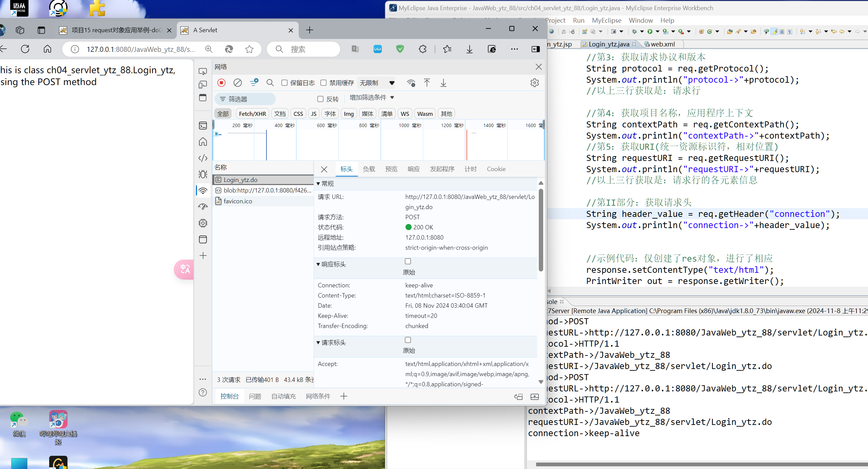Check 原始 box under 请求标头

[x=408, y=340]
